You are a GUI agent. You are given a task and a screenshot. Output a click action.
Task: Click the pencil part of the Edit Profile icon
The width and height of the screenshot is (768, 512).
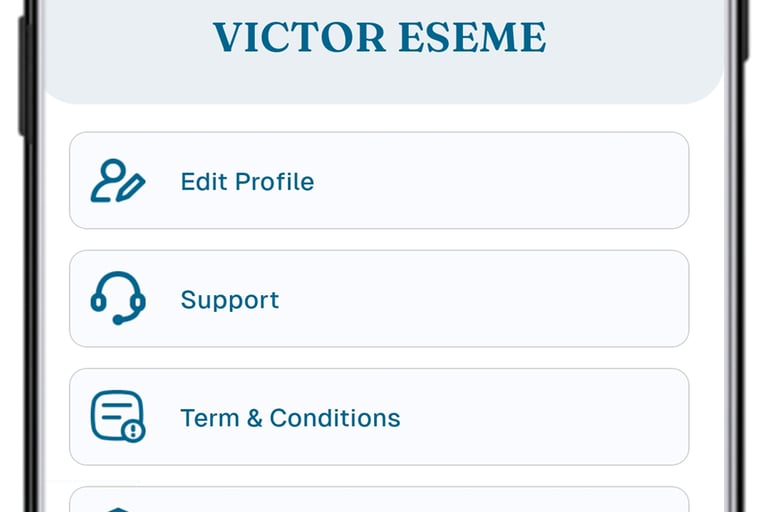pyautogui.click(x=131, y=187)
